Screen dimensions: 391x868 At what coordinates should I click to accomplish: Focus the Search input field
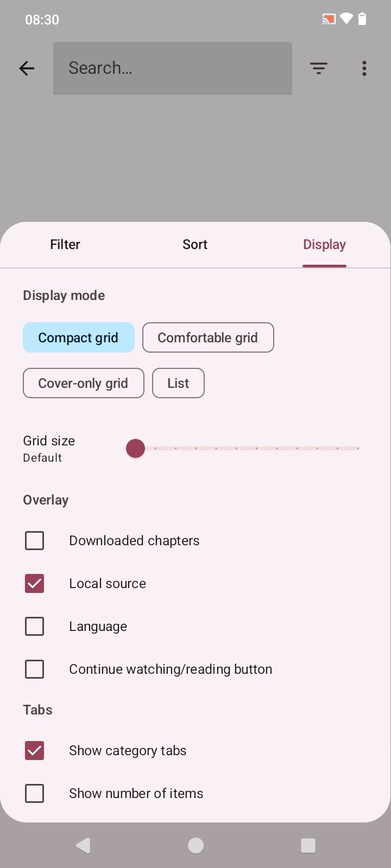point(173,68)
